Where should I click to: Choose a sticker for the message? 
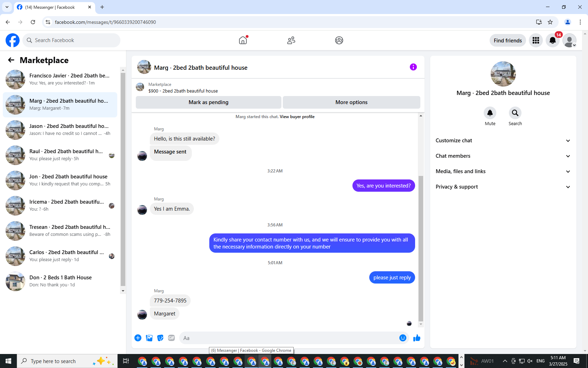(x=160, y=338)
